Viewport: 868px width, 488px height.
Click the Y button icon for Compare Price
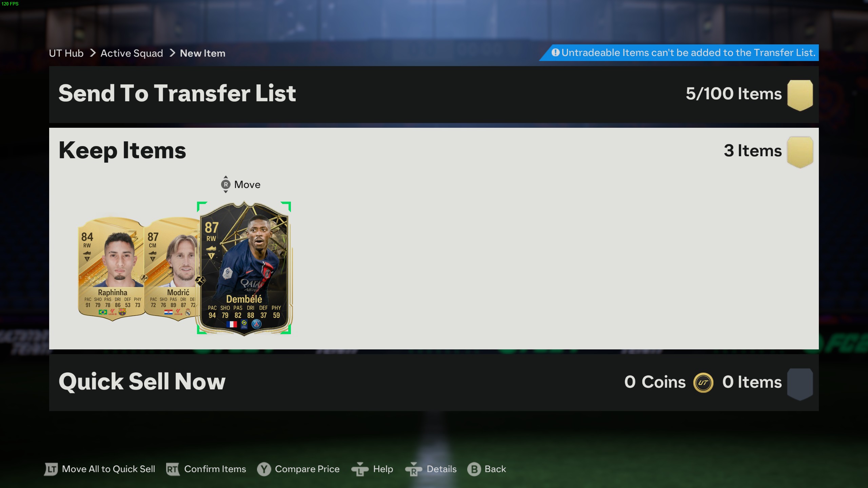click(264, 469)
